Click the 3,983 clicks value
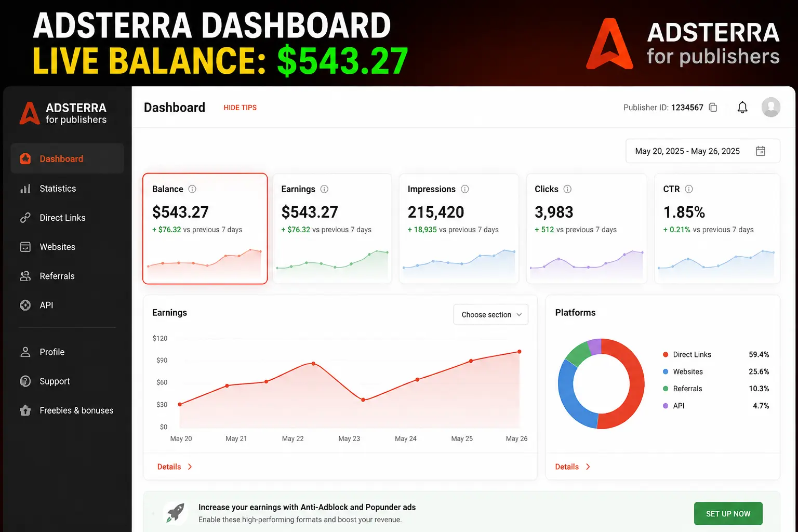Viewport: 798px width, 532px height. 554,212
